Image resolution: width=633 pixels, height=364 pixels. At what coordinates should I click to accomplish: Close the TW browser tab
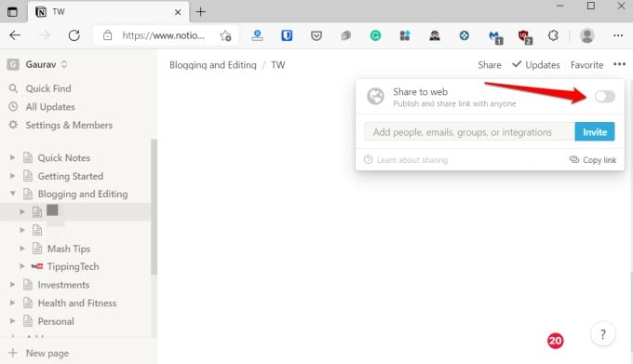(x=178, y=12)
